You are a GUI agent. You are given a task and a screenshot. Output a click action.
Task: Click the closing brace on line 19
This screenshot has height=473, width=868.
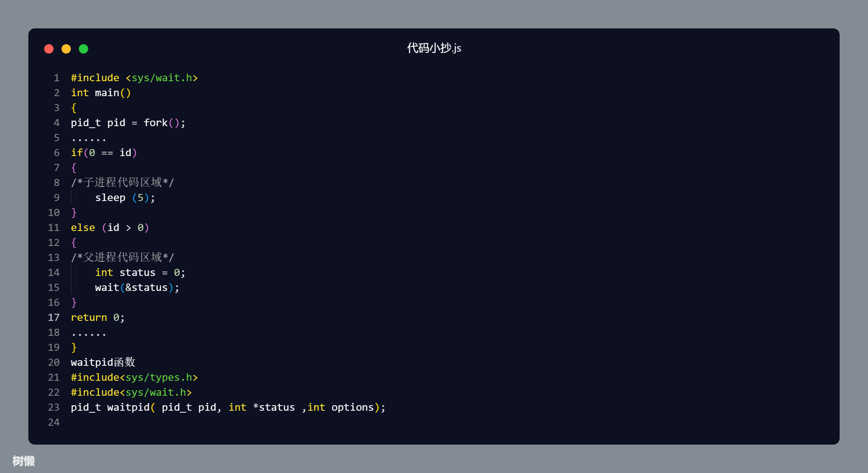point(74,348)
